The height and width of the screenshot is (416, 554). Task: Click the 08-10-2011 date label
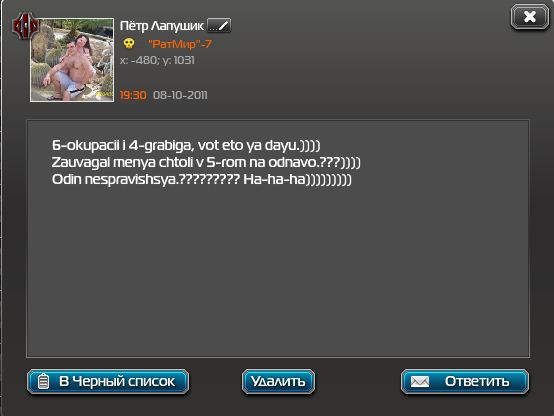tap(180, 95)
